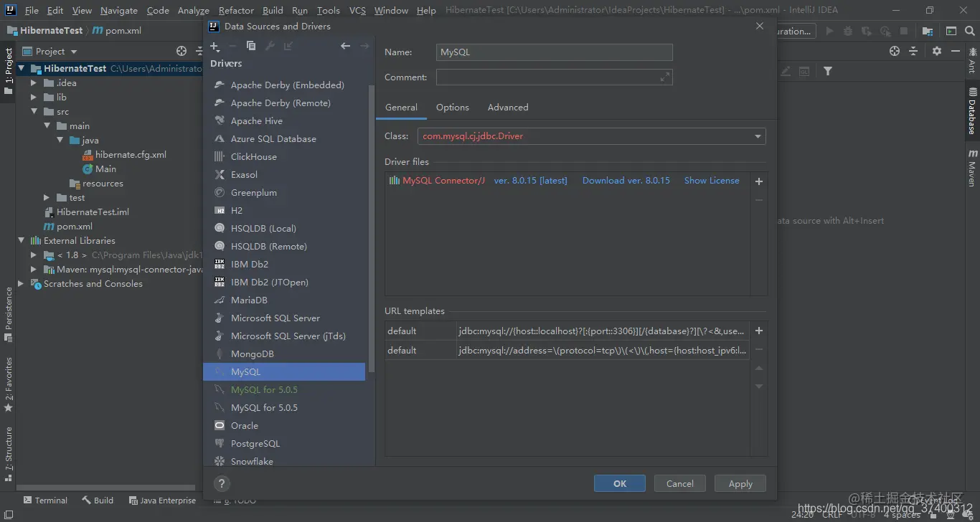Locate file with Project crosshair icon
This screenshot has height=522, width=980.
[182, 51]
